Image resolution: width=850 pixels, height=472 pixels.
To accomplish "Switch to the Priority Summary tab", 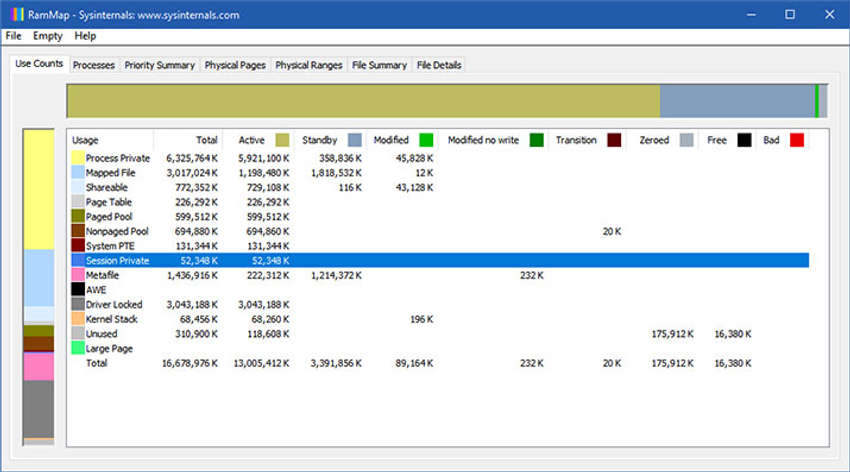I will [159, 65].
